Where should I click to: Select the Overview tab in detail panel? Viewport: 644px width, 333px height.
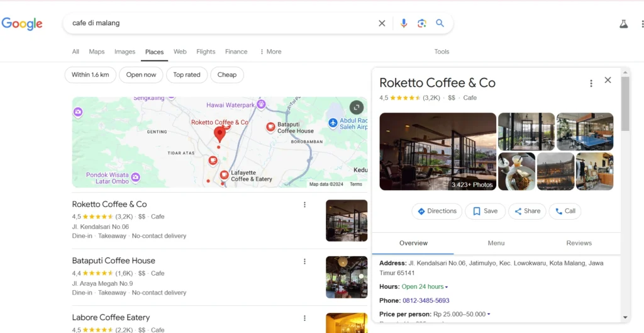click(x=414, y=244)
